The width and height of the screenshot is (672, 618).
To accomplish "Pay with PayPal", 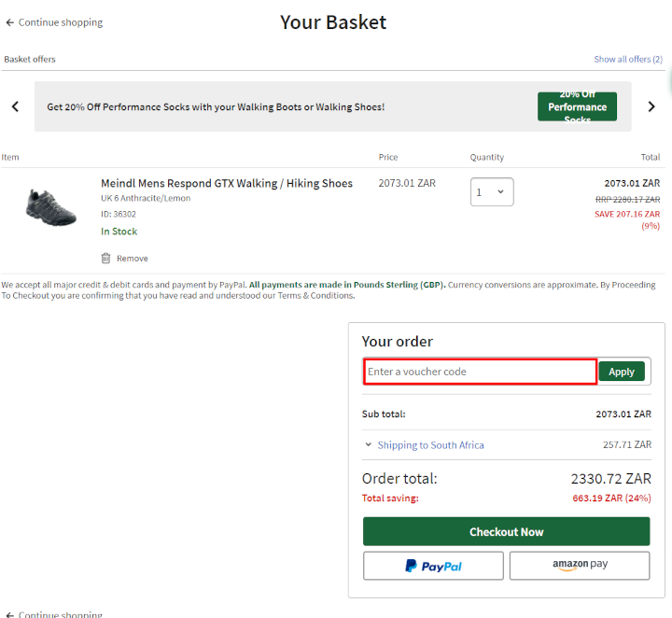I will [x=433, y=566].
